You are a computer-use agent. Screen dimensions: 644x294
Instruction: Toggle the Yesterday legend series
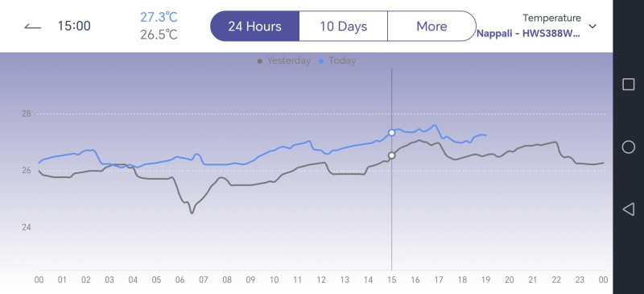284,61
